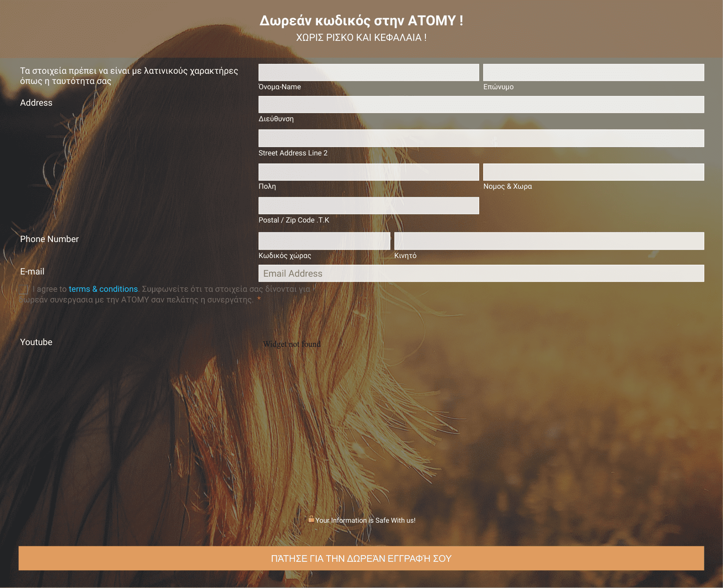Open the terms & conditions link
The height and width of the screenshot is (588, 723).
coord(103,289)
